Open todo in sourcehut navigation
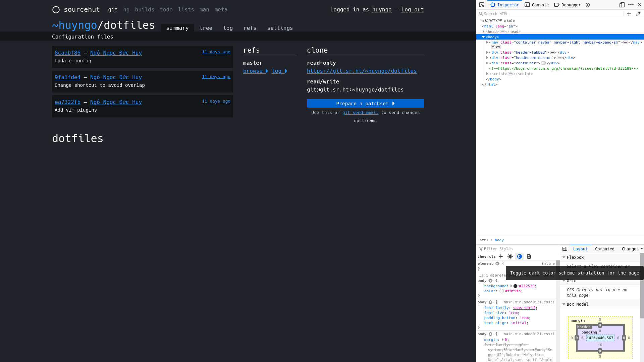The width and height of the screenshot is (644, 362). 166,10
